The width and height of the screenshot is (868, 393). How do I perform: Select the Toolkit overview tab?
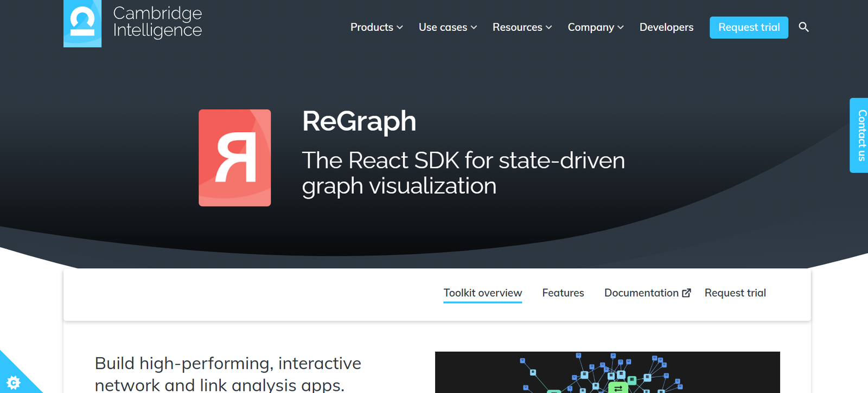pos(482,293)
